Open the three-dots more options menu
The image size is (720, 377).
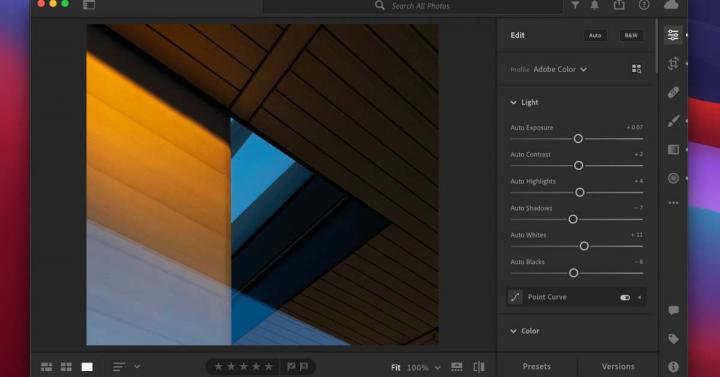[x=673, y=203]
